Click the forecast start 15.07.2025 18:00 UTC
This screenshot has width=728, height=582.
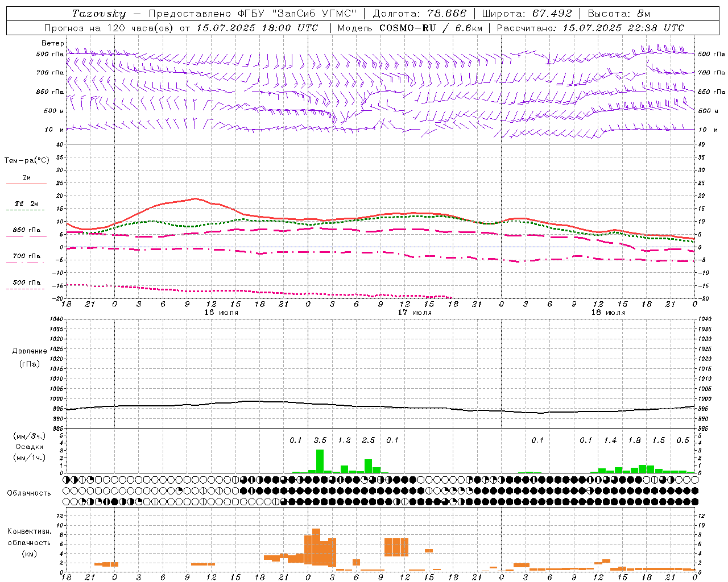257,28
